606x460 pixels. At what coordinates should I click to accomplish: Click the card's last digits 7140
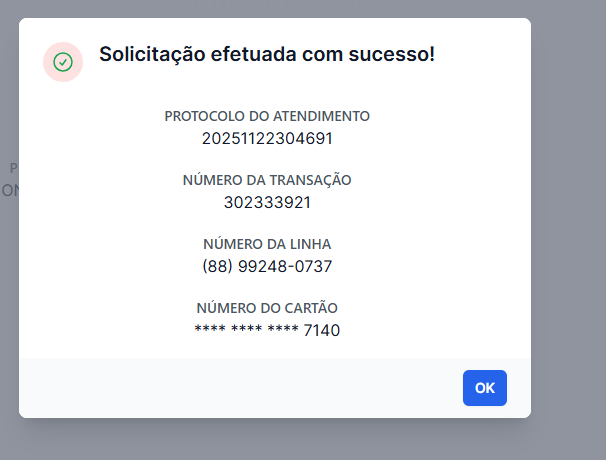coord(322,330)
